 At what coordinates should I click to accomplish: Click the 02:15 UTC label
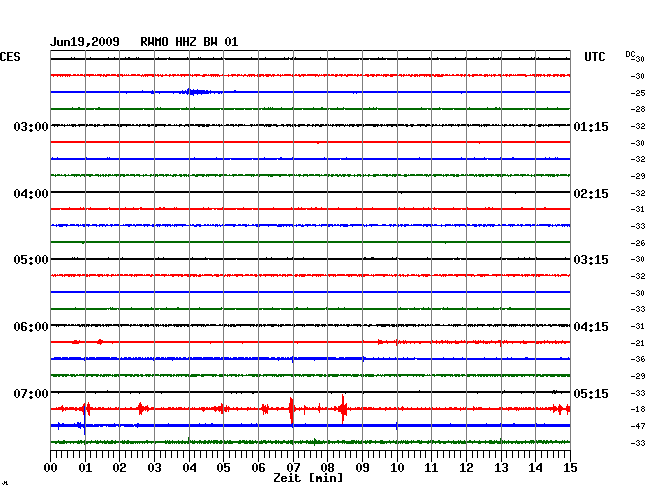(591, 194)
